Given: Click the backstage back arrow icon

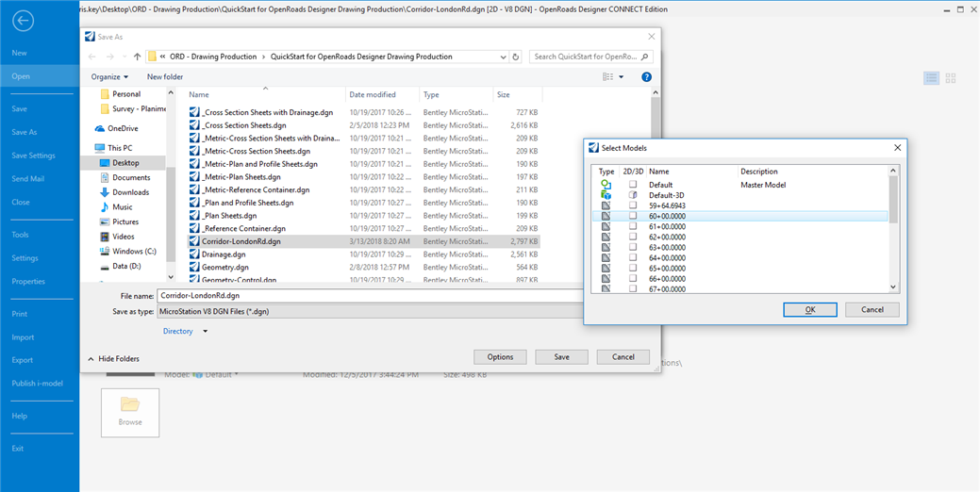Looking at the screenshot, I should tap(24, 21).
